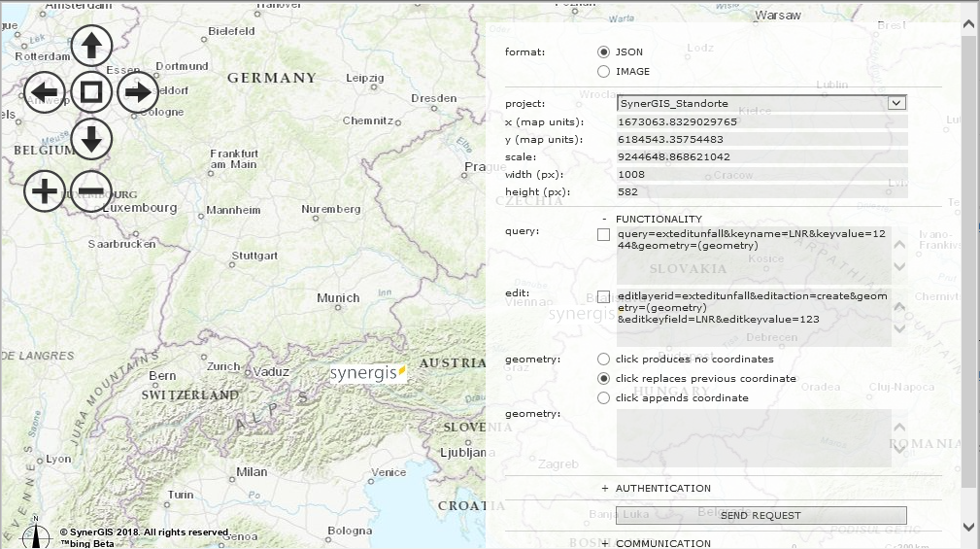Choose 'click appends coordinate' option

pos(604,397)
